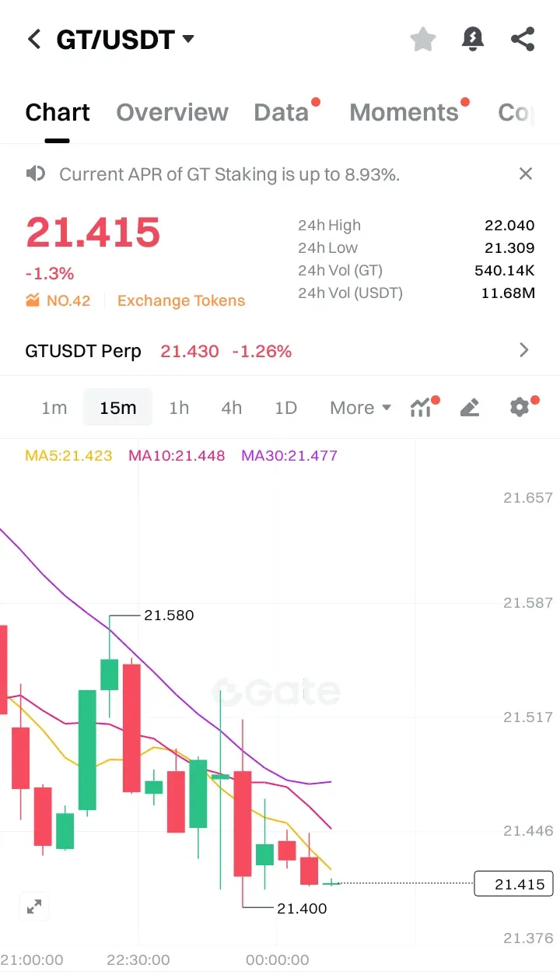The image size is (560, 975).
Task: Open the GT Staking APR announcement
Action: 229,174
